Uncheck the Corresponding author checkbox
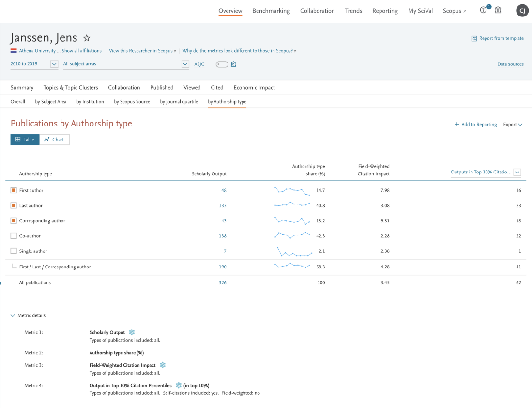 [14, 220]
